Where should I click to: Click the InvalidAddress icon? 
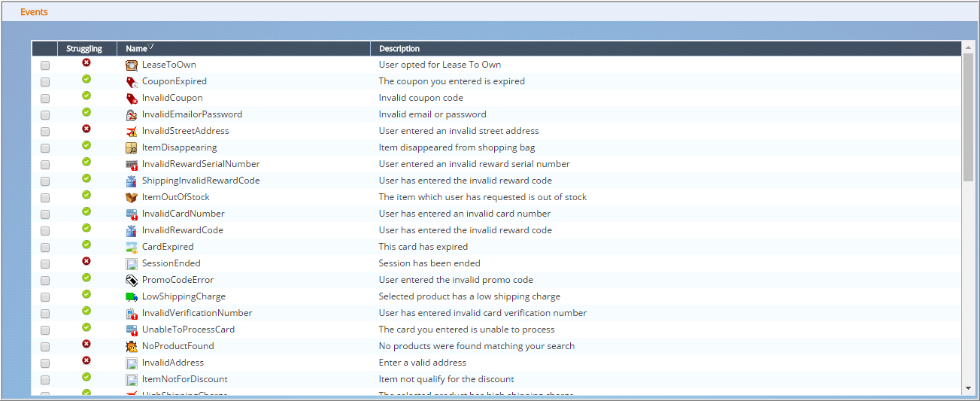132,363
